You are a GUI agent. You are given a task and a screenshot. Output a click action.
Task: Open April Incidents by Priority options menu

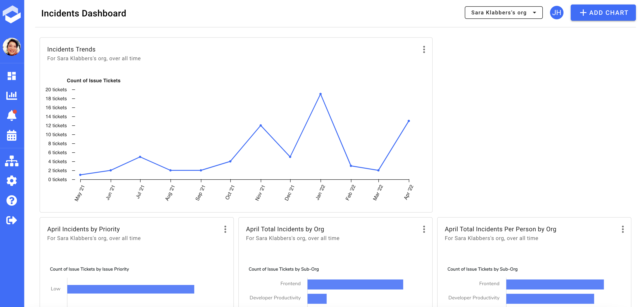225,229
